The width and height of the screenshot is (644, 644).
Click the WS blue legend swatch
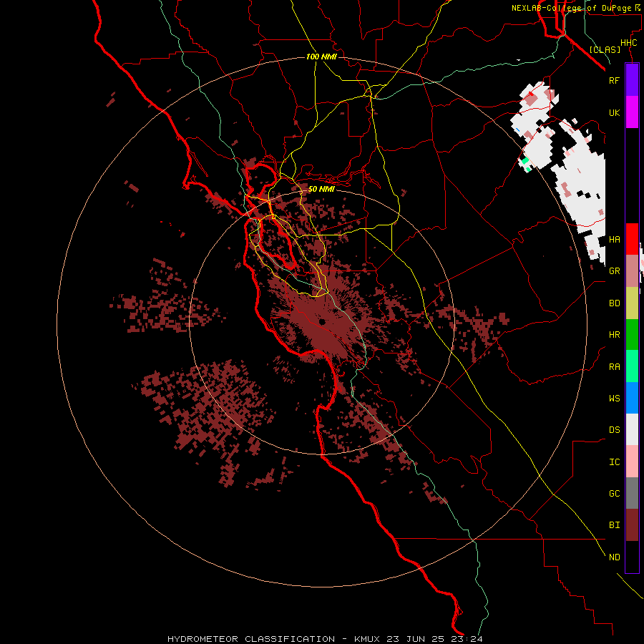[x=632, y=398]
